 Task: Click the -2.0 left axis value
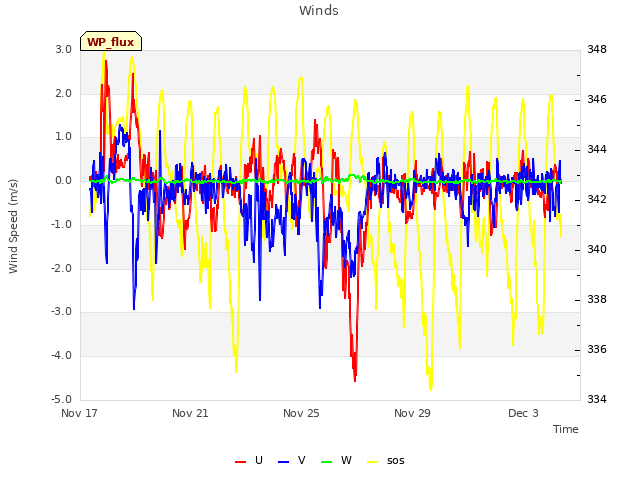click(x=62, y=269)
